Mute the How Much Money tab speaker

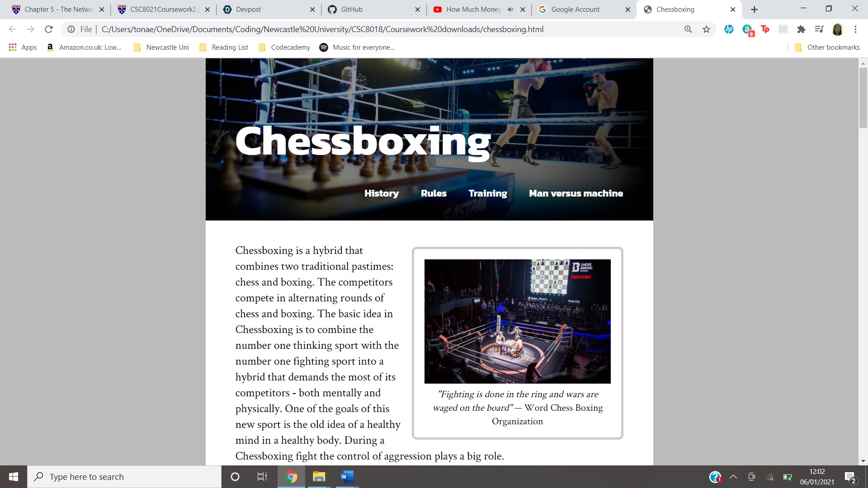point(510,9)
